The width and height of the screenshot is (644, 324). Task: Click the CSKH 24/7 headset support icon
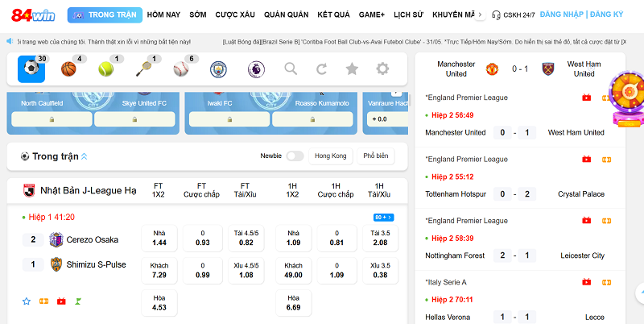(496, 15)
